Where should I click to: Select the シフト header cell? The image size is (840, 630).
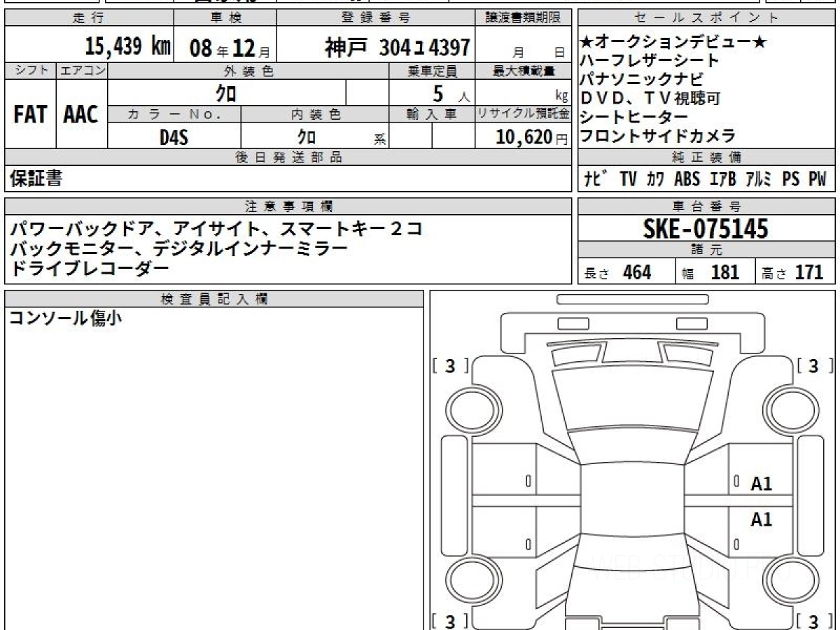(30, 71)
